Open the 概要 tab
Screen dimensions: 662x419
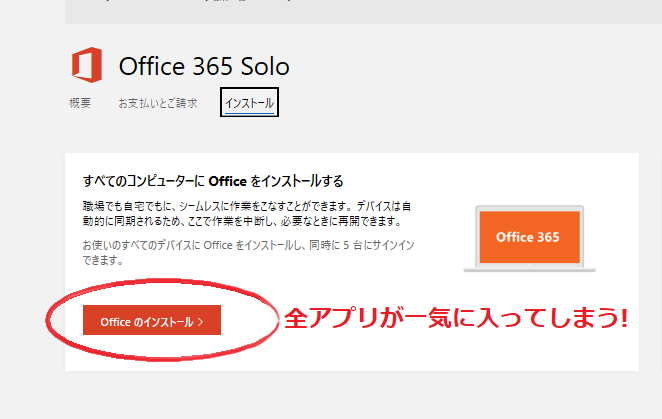coord(80,103)
